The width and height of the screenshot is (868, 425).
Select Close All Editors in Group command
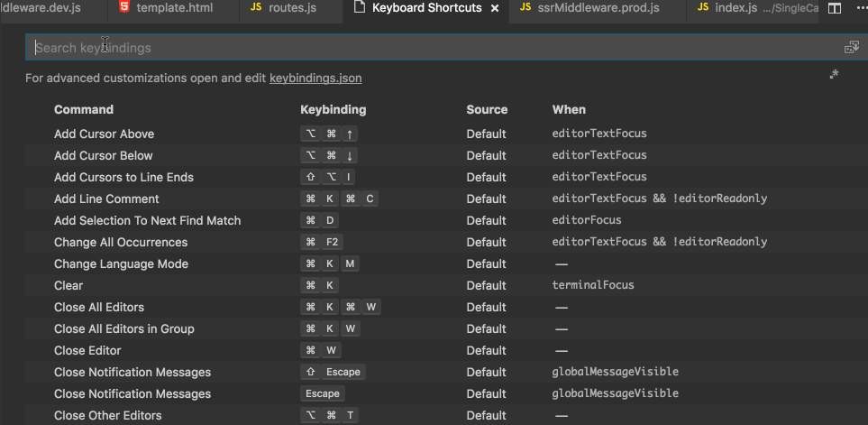click(124, 328)
